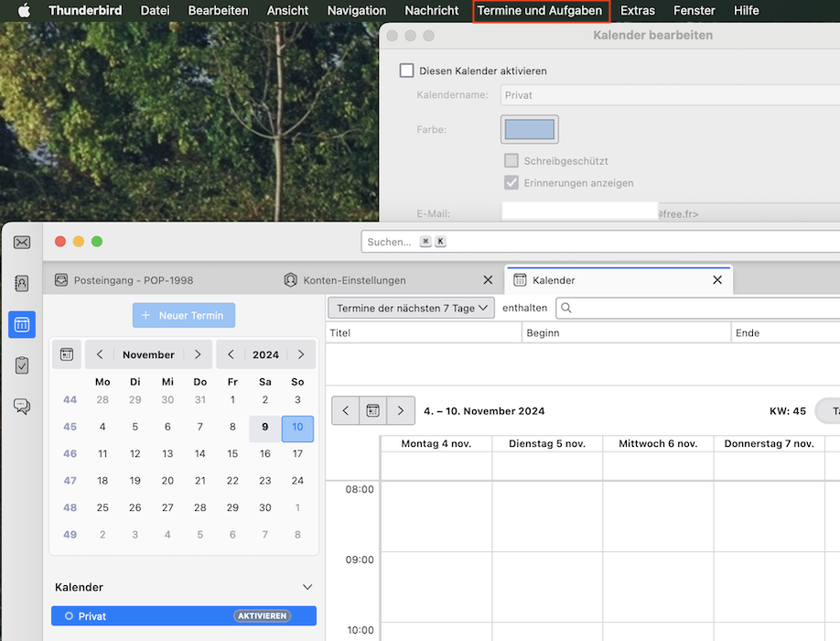Switch to the Konten-Einstellungen tab
The width and height of the screenshot is (840, 641).
pos(354,280)
